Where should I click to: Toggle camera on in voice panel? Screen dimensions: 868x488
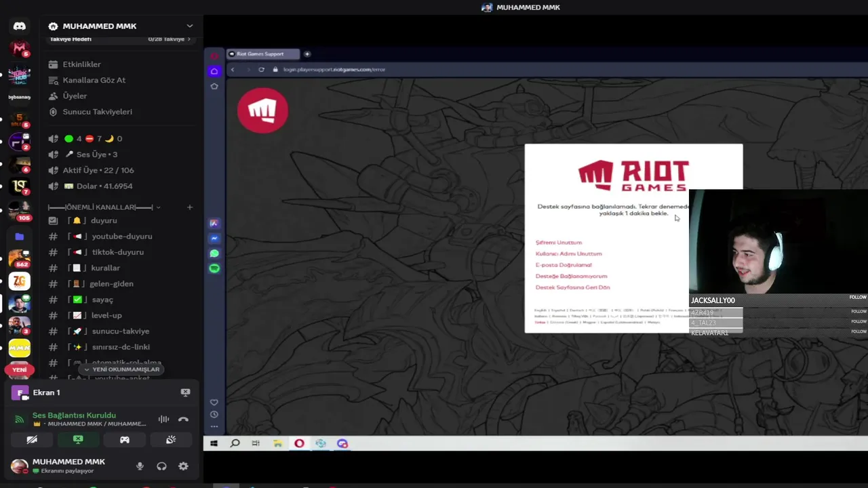pyautogui.click(x=32, y=440)
